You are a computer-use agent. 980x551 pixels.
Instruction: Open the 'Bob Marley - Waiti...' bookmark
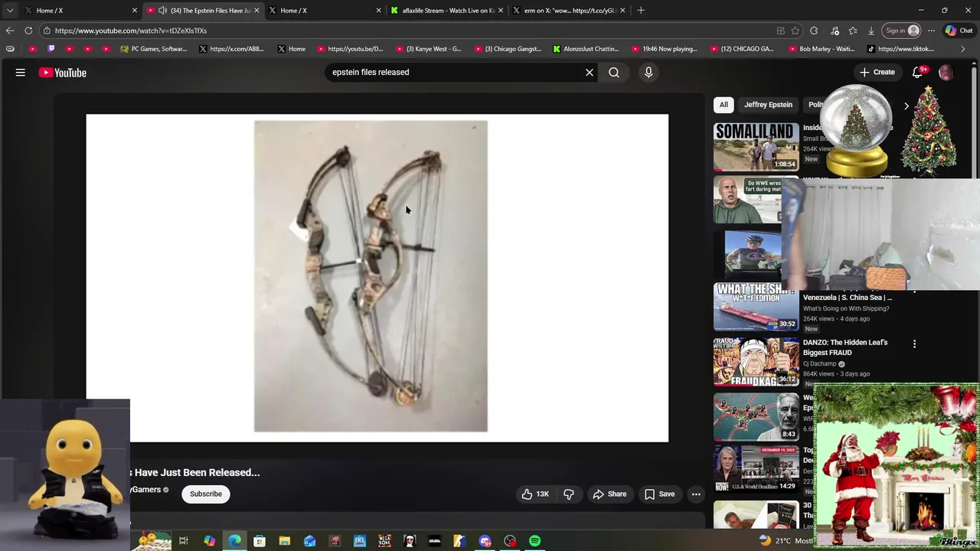(x=821, y=49)
